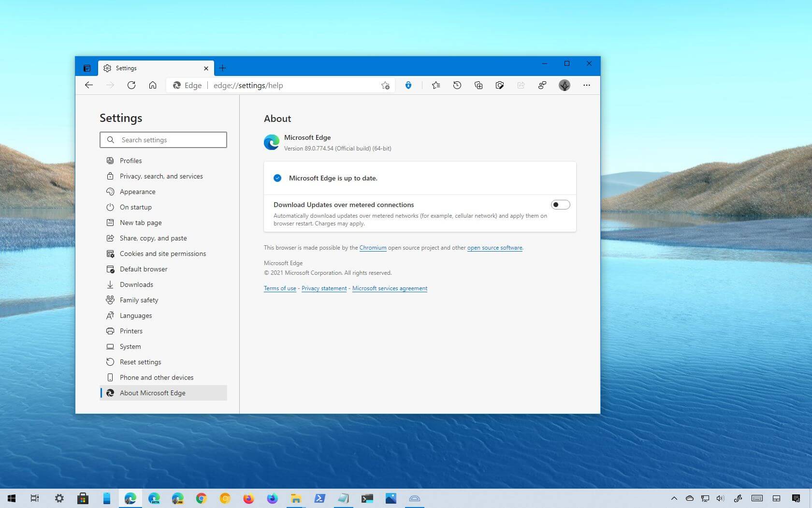812x508 pixels.
Task: Click the user profile avatar
Action: [x=564, y=85]
